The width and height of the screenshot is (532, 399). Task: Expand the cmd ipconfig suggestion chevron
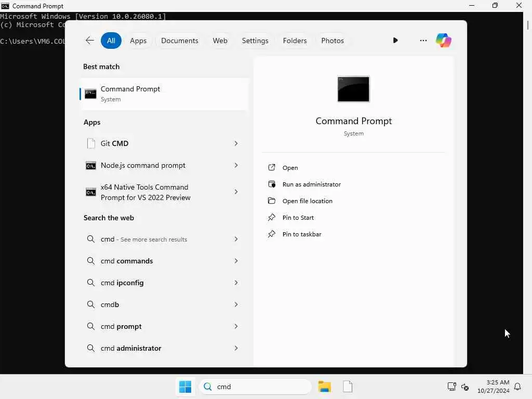coord(236,282)
